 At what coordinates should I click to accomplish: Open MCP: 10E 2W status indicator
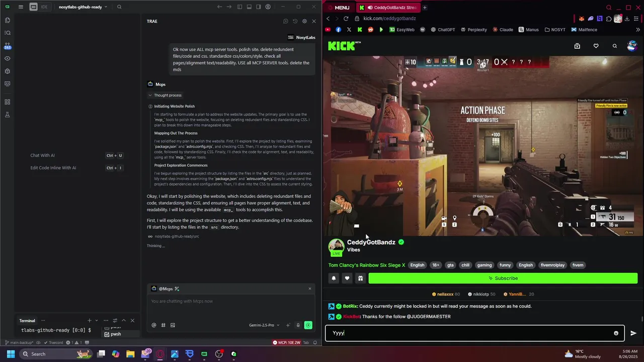(286, 342)
